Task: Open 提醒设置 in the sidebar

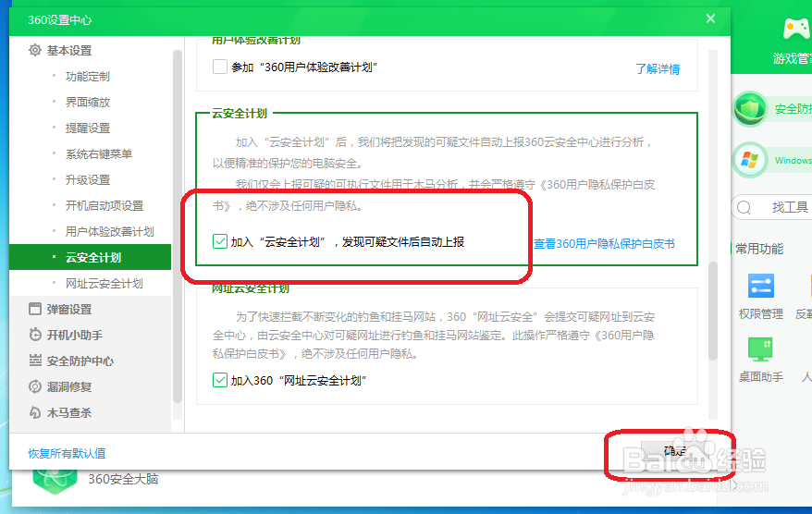Action: click(x=88, y=128)
